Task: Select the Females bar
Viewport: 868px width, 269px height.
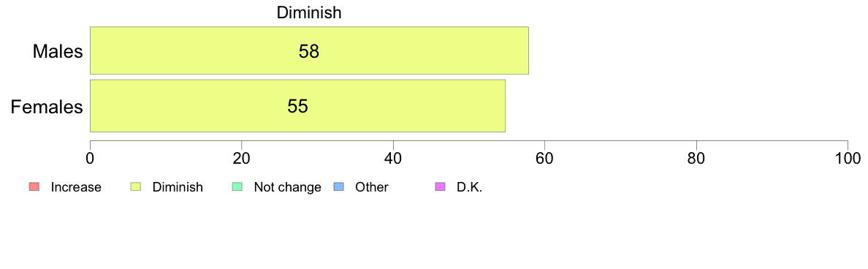Action: click(298, 106)
